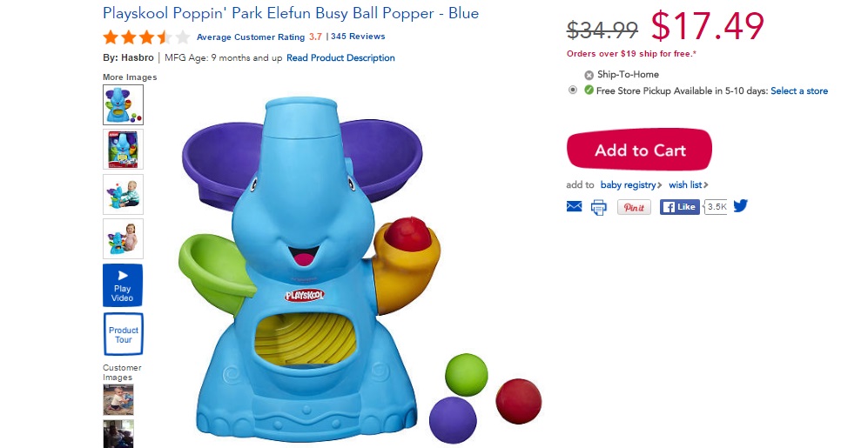Open the first customer image thumbnail

[118, 400]
